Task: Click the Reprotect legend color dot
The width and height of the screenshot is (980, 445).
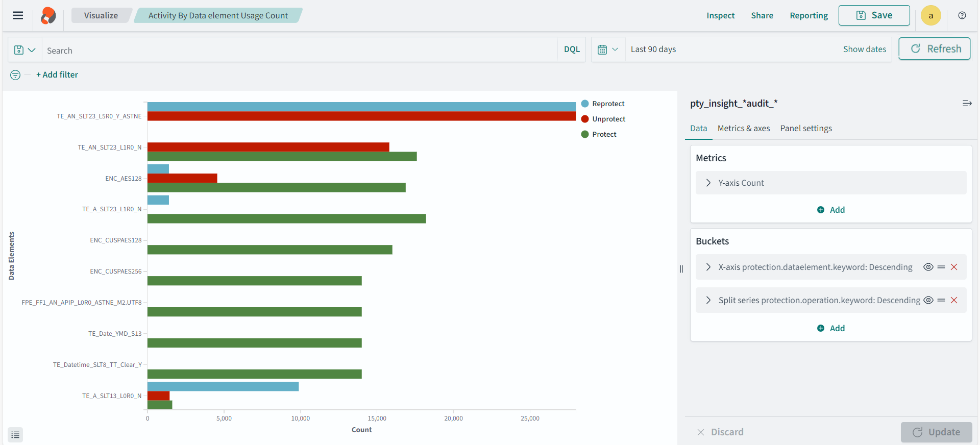Action: 585,104
